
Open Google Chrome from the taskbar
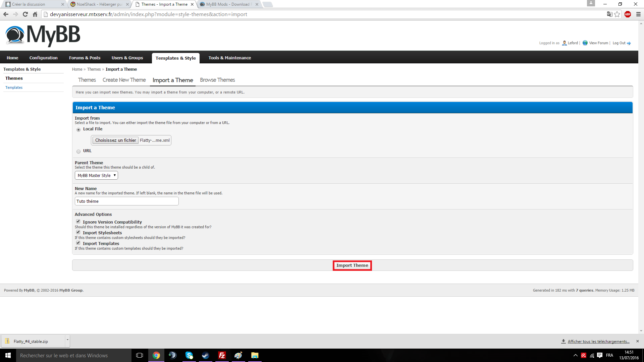pos(156,355)
